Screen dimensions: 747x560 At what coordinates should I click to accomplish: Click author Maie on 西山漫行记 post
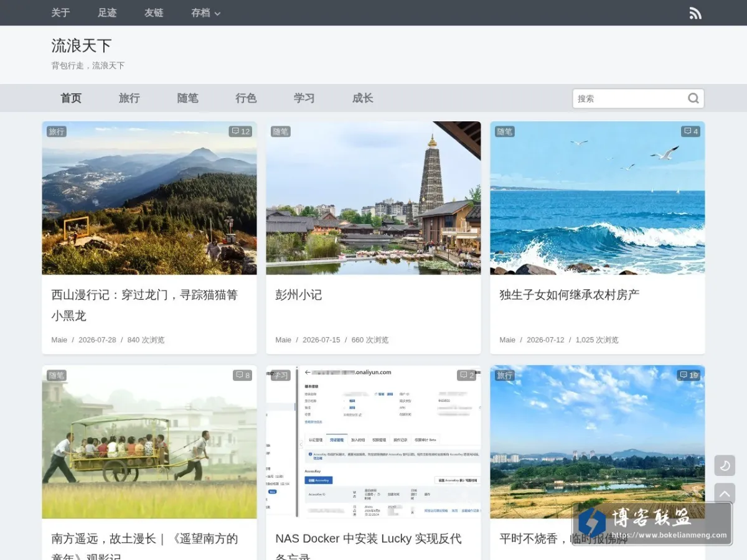59,340
